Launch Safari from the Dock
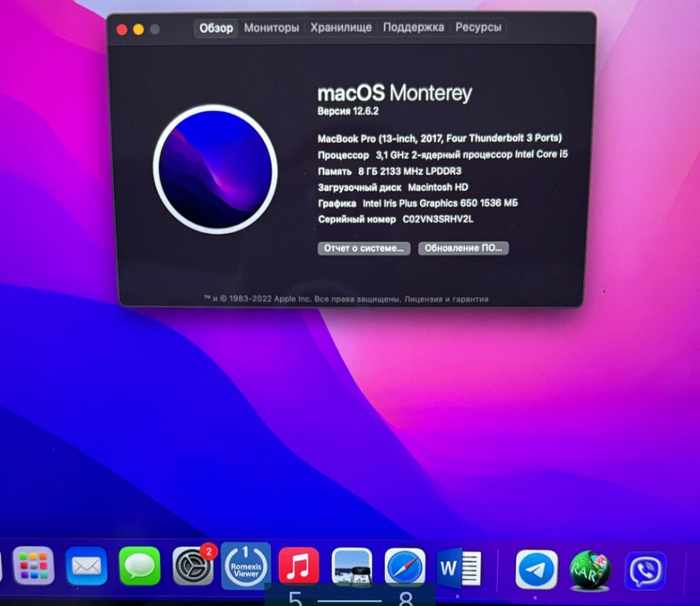 pyautogui.click(x=405, y=568)
